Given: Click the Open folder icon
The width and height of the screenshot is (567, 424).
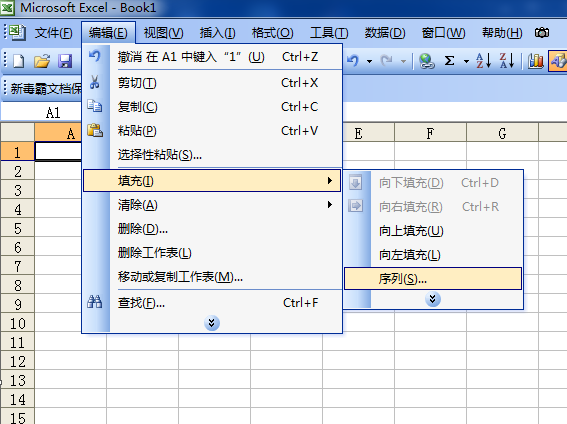Looking at the screenshot, I should 42,61.
